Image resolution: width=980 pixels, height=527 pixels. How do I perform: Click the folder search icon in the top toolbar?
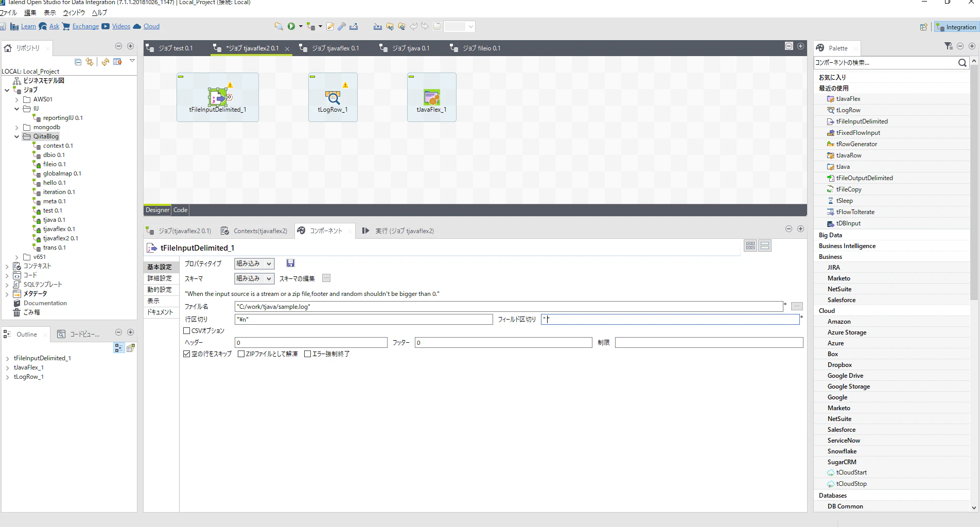click(x=278, y=26)
